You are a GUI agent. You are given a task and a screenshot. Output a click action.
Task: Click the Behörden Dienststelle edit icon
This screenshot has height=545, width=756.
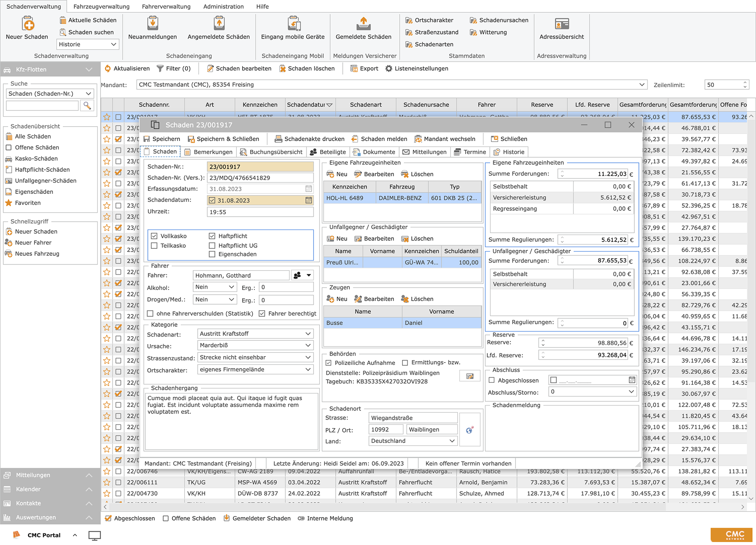470,376
